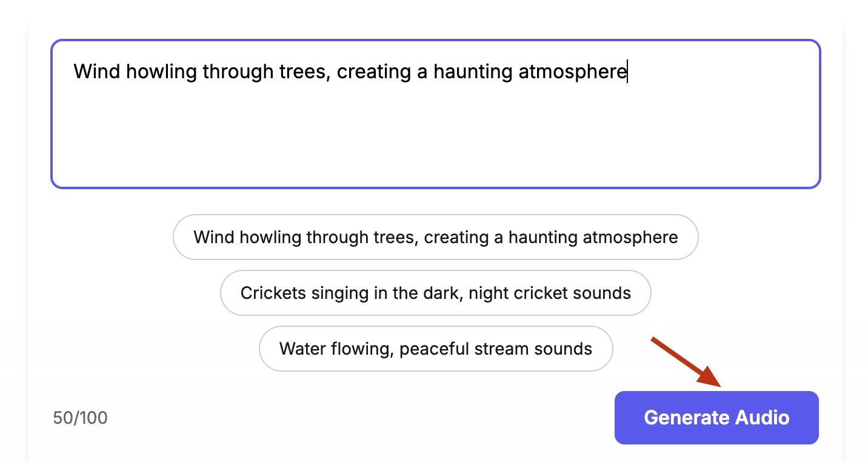Click the 50/100 character counter
Viewport: 868px width, 462px height.
80,418
